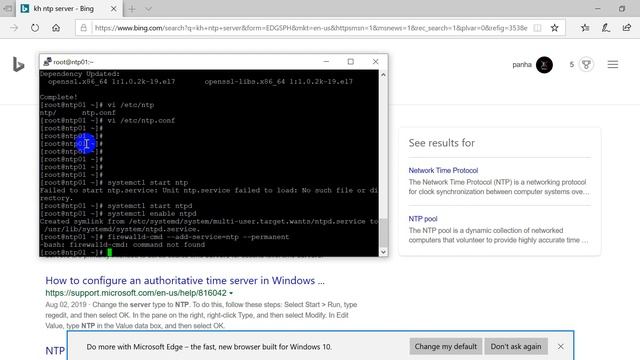Open the Bing hamburger menu
The image size is (640, 360).
pyautogui.click(x=613, y=64)
